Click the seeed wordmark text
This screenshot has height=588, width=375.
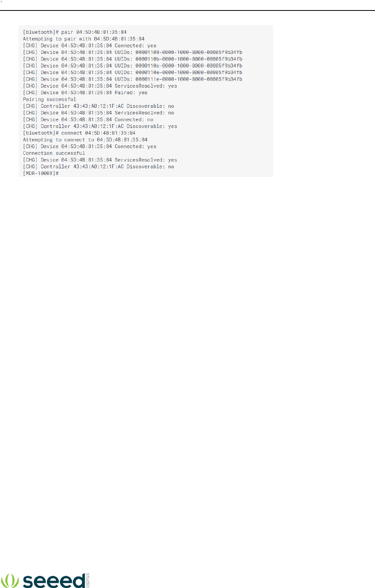54,580
